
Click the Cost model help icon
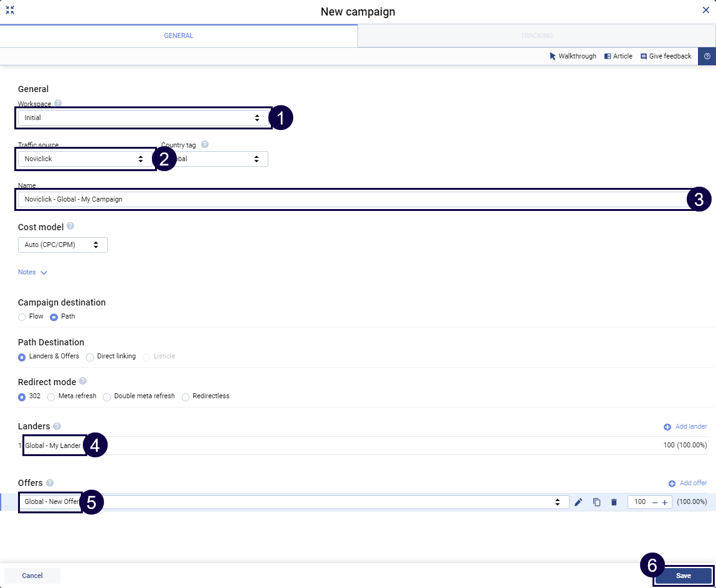[70, 226]
